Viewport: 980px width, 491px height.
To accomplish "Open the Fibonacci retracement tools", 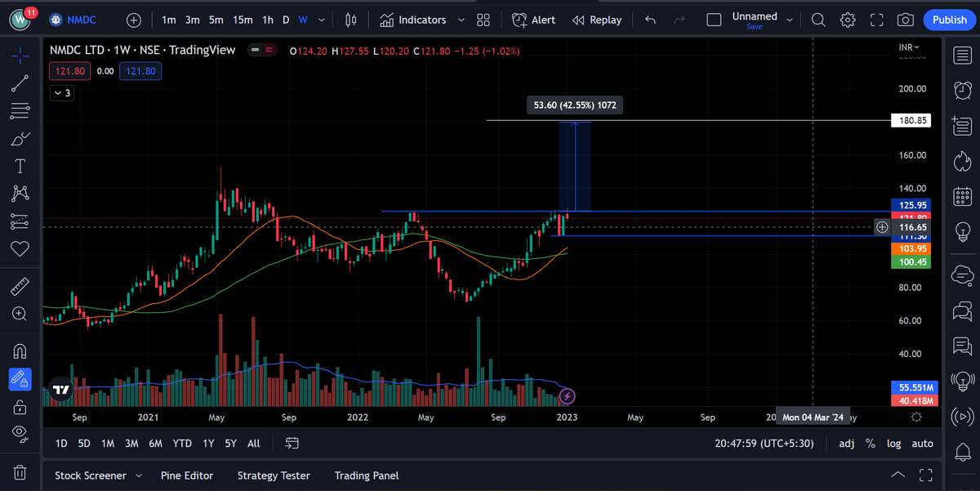I will (x=20, y=110).
